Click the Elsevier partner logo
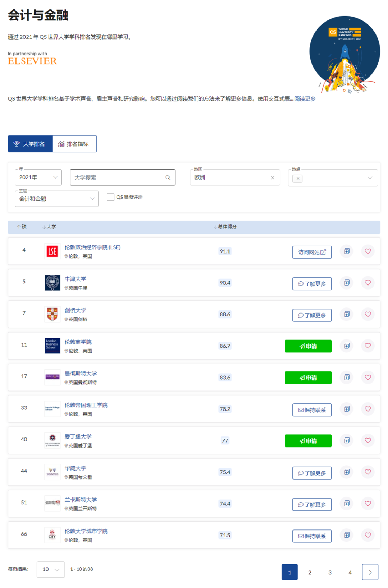Viewport: 388px width, 588px height. click(32, 61)
